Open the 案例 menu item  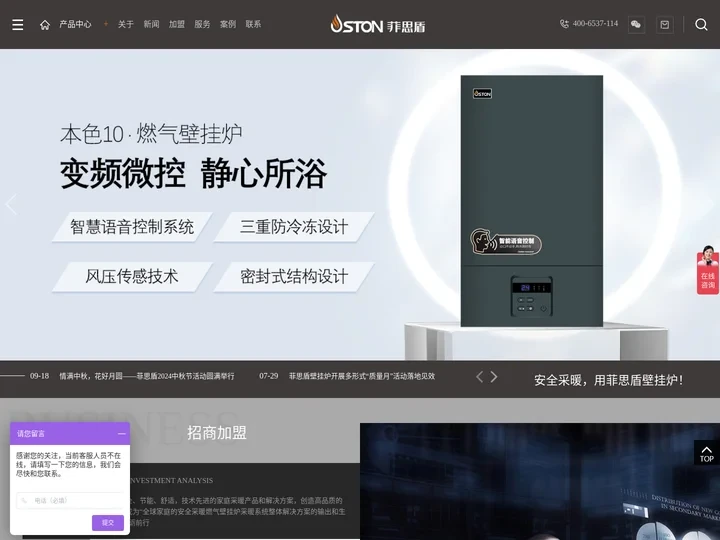click(228, 24)
